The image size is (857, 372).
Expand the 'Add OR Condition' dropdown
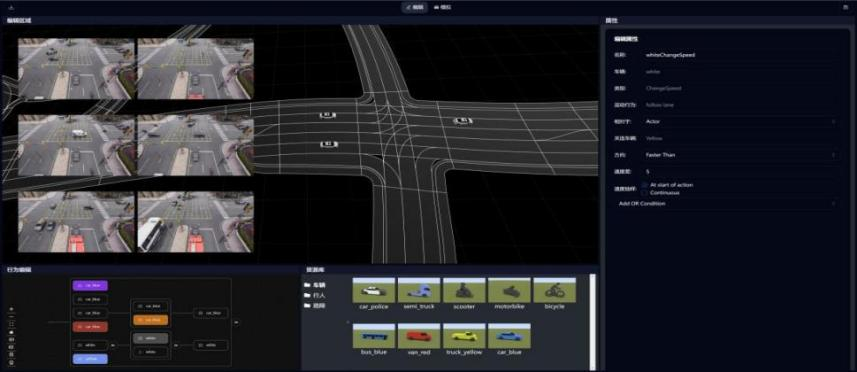click(726, 204)
